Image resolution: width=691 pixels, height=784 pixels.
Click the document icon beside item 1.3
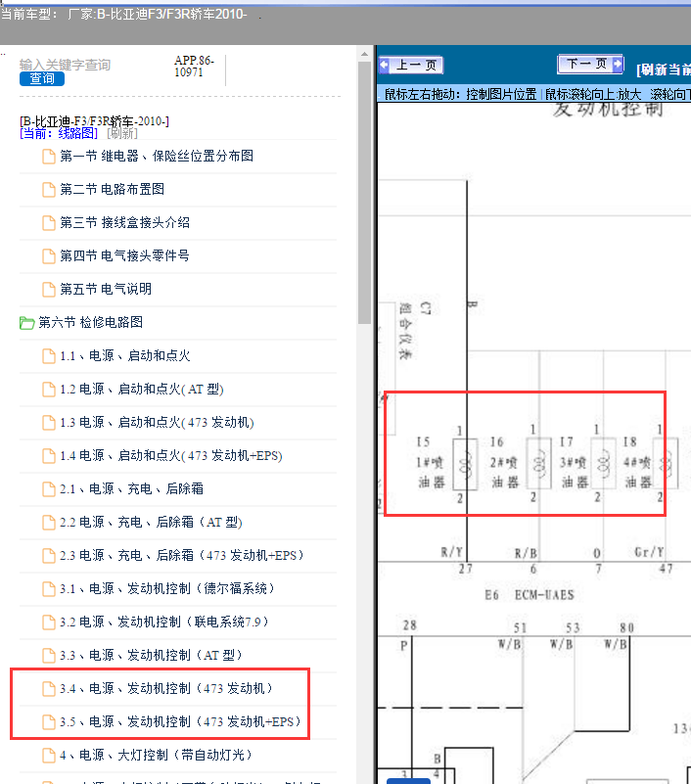point(49,423)
